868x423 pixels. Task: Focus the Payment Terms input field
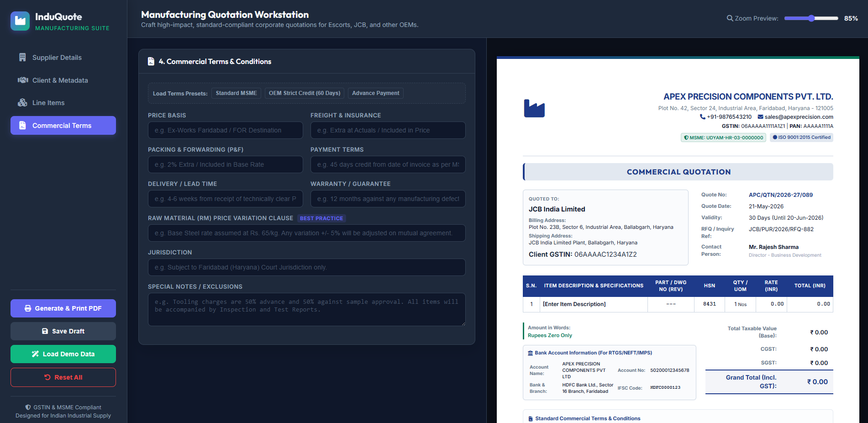(388, 164)
